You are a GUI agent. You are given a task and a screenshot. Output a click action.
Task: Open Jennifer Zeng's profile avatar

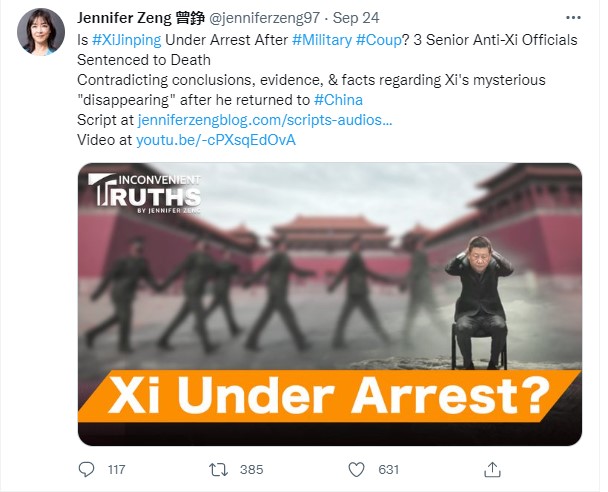[41, 32]
